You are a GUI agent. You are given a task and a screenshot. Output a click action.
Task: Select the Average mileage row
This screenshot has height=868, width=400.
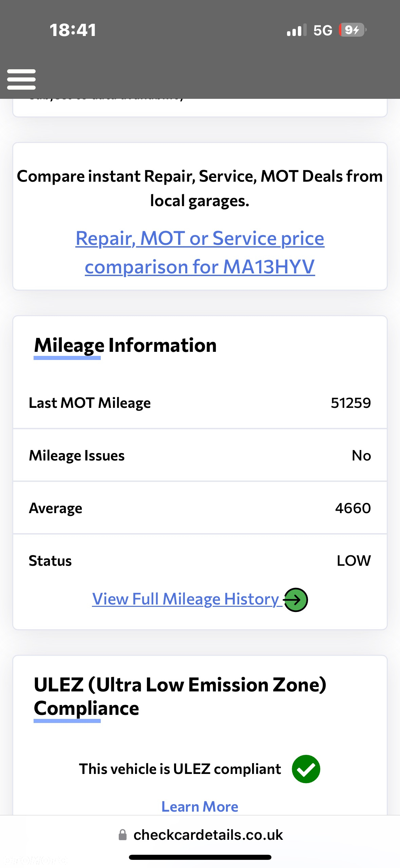[x=200, y=508]
